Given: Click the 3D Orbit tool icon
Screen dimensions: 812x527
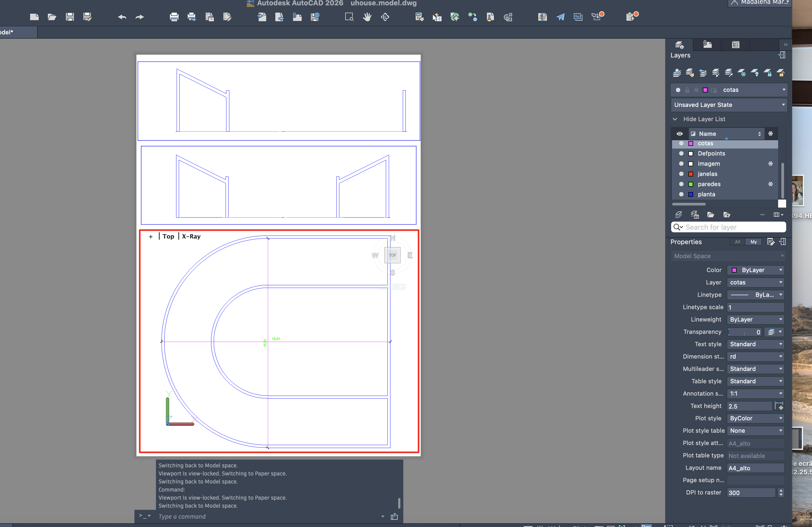Looking at the screenshot, I should point(385,17).
